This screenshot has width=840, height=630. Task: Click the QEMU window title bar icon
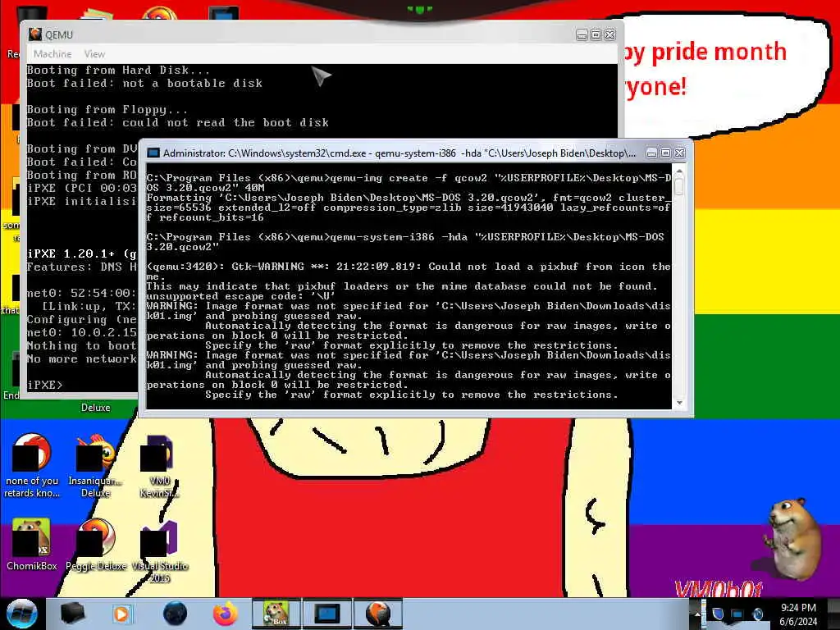click(35, 34)
